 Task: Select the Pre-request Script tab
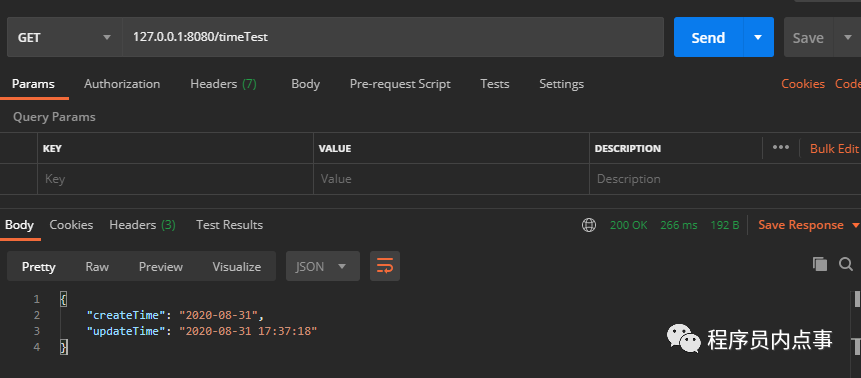pos(400,84)
